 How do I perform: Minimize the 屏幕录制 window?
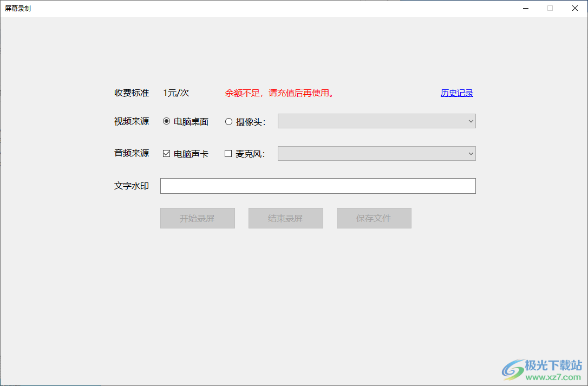tap(526, 8)
